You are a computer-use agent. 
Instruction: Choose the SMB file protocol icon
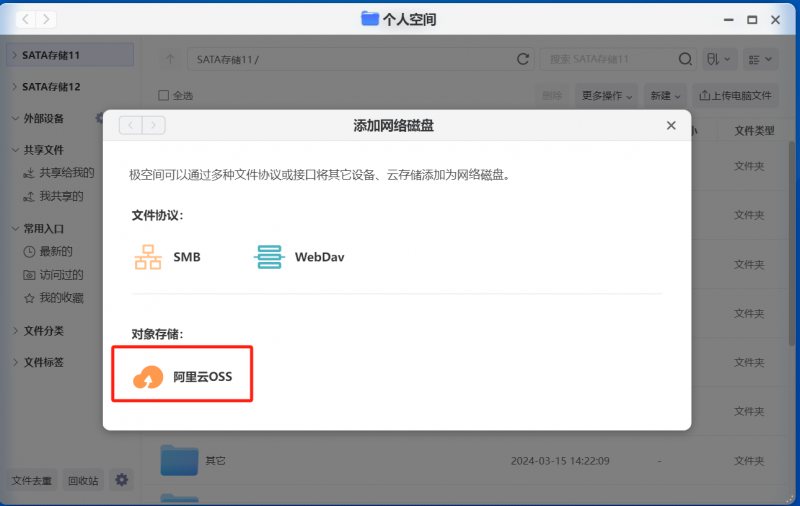[148, 257]
